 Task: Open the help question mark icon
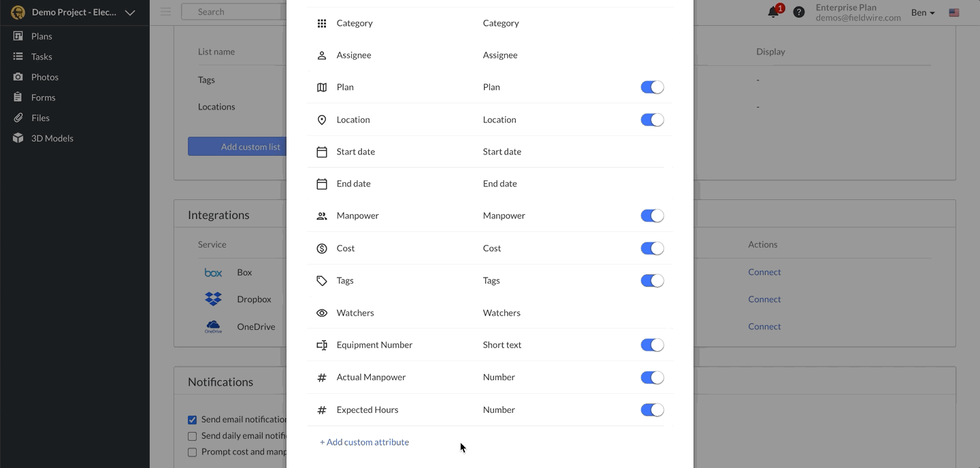point(799,12)
